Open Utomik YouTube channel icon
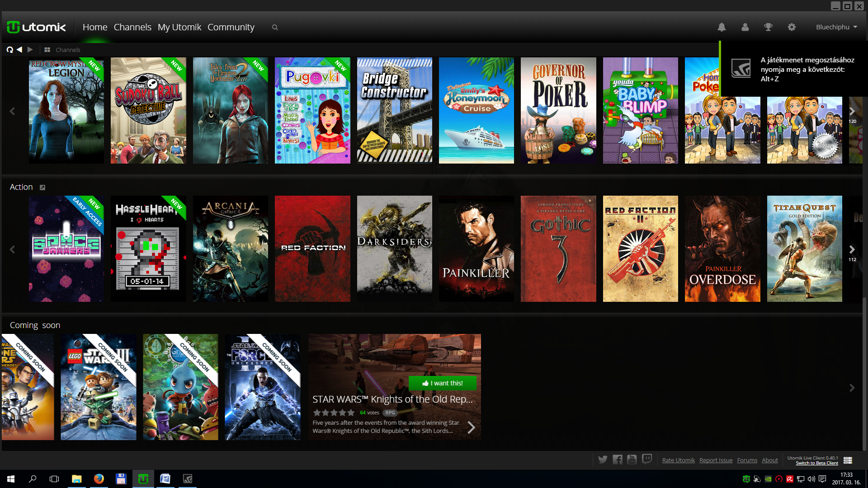This screenshot has width=868, height=488. [x=632, y=460]
